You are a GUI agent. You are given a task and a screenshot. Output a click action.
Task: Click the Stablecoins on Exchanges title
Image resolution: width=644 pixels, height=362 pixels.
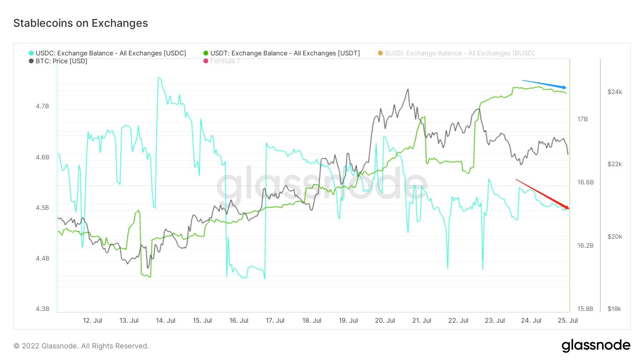pos(80,23)
